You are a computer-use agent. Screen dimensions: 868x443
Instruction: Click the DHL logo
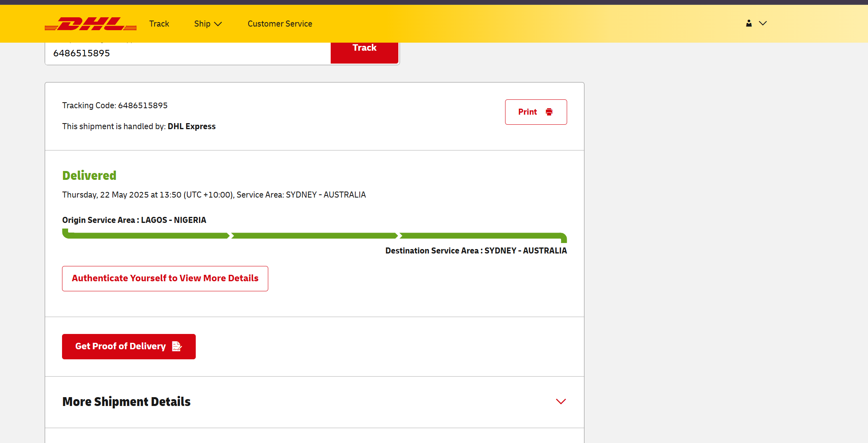(x=91, y=24)
